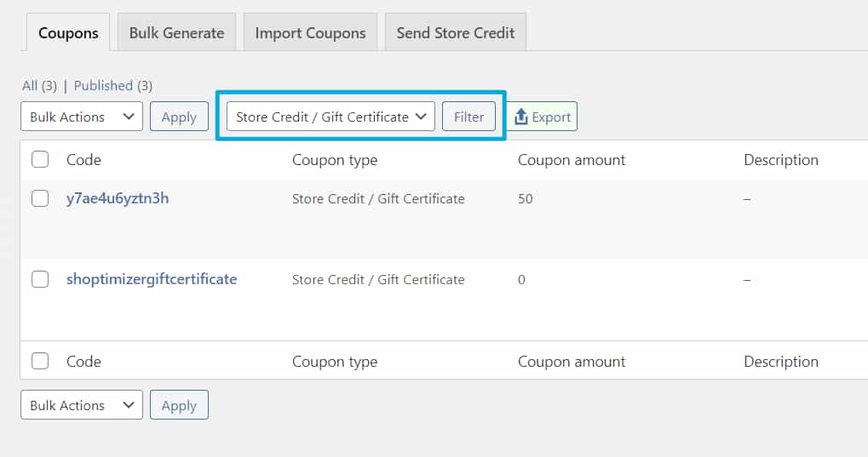The height and width of the screenshot is (457, 868).
Task: Click the Filter button
Action: pyautogui.click(x=468, y=117)
